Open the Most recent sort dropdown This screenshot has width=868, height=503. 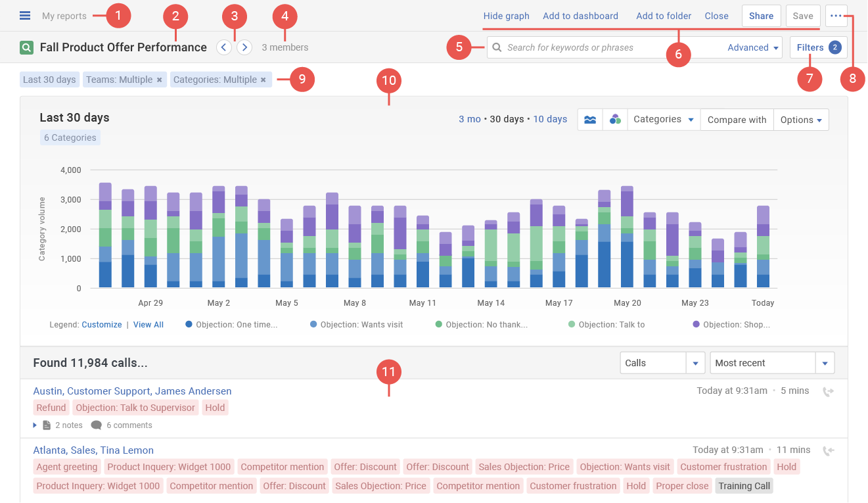pyautogui.click(x=825, y=363)
